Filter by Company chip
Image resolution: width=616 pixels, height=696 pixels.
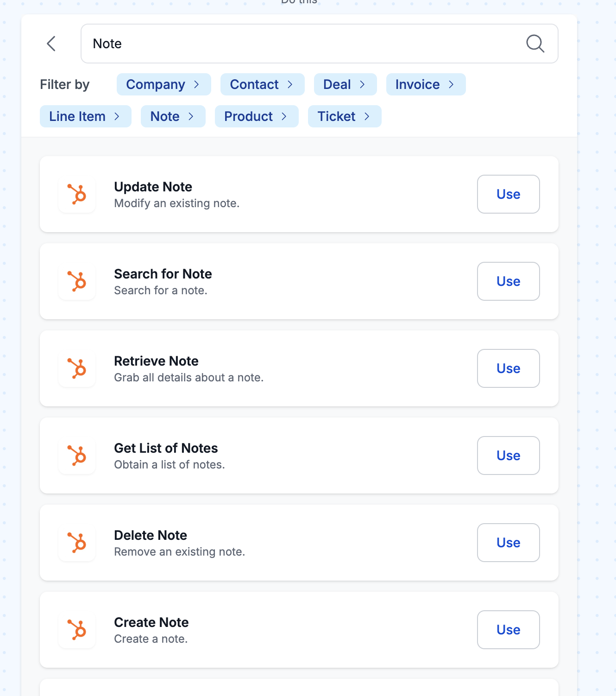coord(164,84)
